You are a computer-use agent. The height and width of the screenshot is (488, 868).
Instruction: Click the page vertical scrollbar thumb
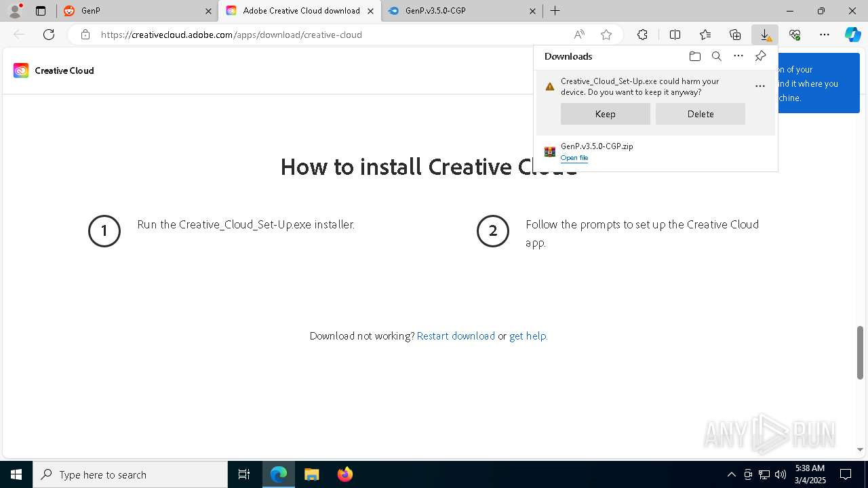click(860, 352)
